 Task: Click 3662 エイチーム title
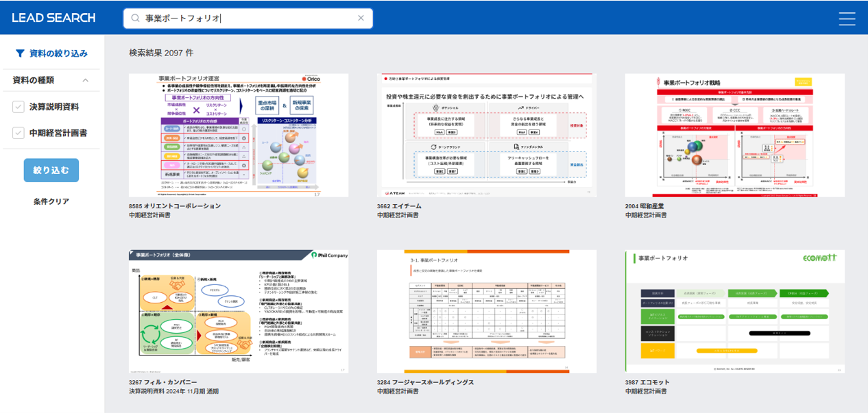tap(399, 206)
